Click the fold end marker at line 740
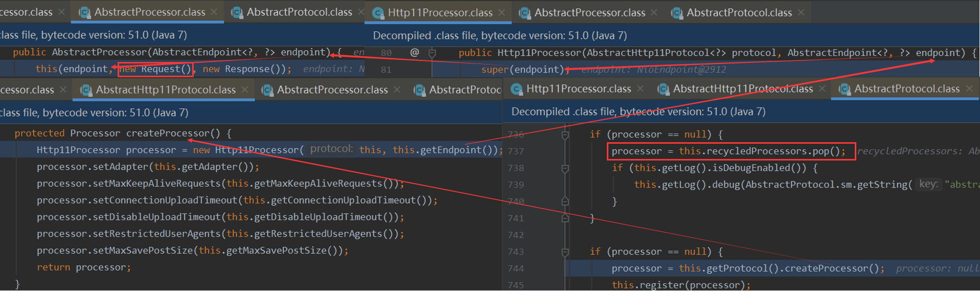 [x=565, y=202]
